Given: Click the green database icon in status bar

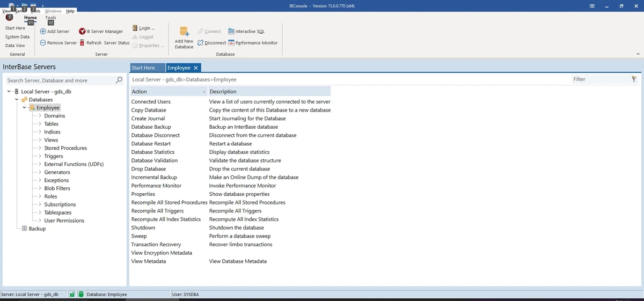Looking at the screenshot, I should tap(81, 295).
